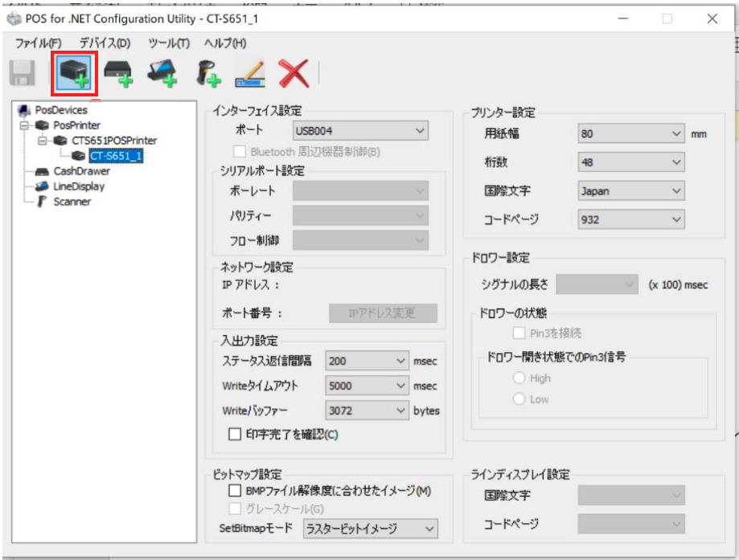The width and height of the screenshot is (739, 560).
Task: Toggle Pin3を接続 checkbox
Action: click(519, 333)
